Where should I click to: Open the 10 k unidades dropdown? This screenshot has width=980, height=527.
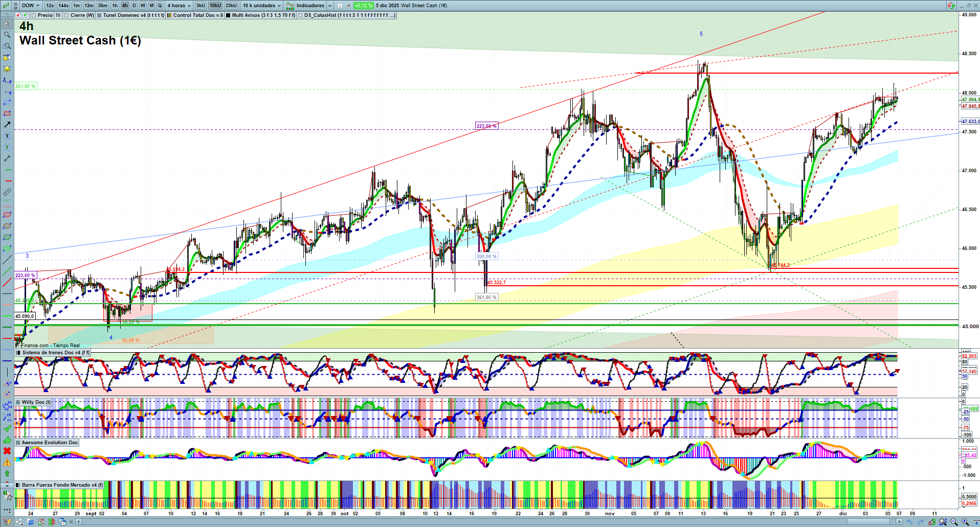point(262,6)
